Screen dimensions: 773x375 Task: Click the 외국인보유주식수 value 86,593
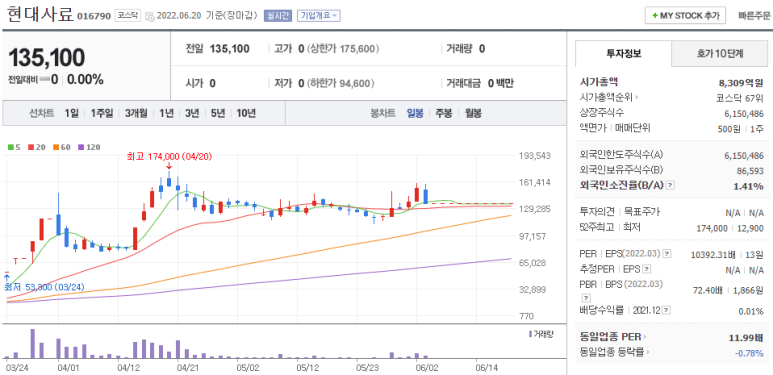pos(749,170)
